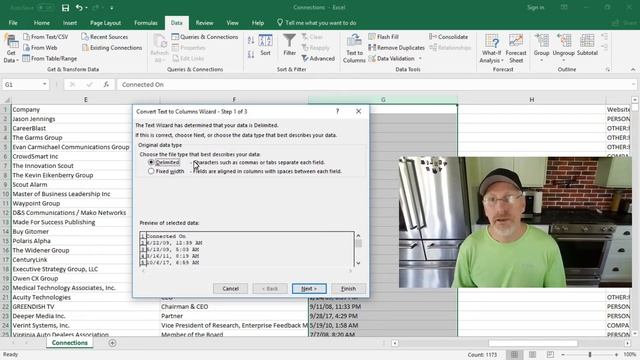This screenshot has height=360, width=640.
Task: Click the Undo arrow icon
Action: point(79,8)
